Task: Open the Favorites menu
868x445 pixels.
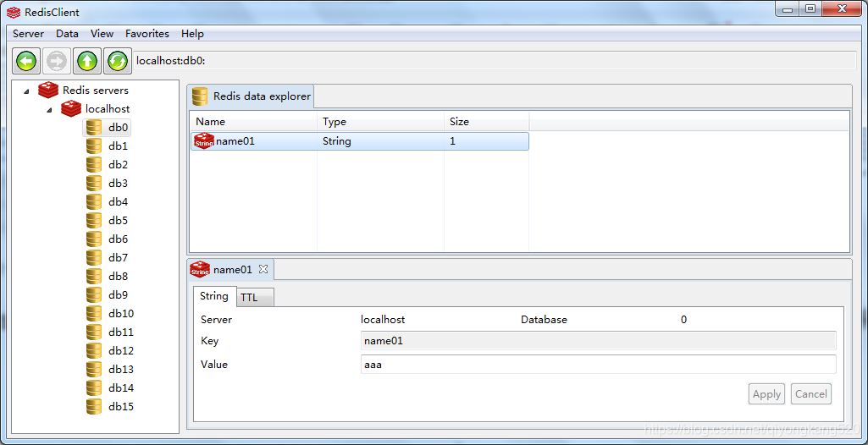Action: click(147, 34)
